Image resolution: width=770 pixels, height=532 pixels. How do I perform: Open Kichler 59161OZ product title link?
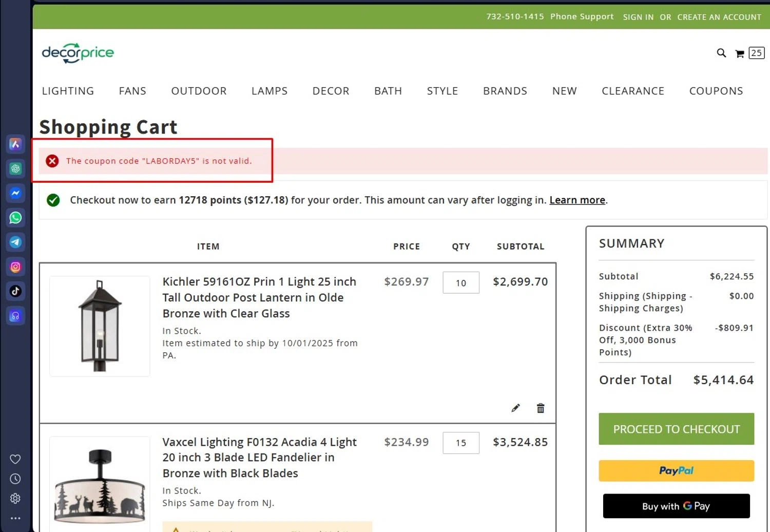pos(259,297)
